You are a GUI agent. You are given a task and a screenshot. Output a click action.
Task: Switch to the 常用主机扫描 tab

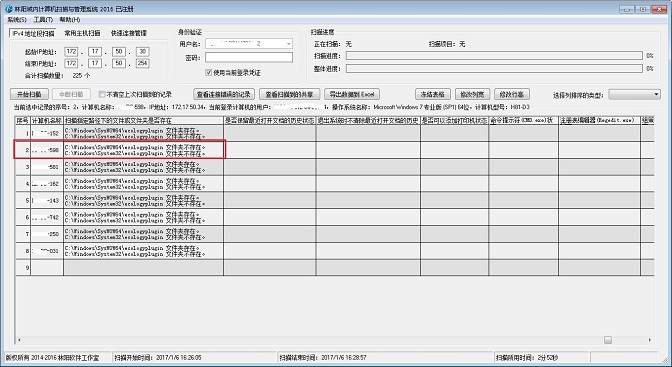tap(82, 33)
